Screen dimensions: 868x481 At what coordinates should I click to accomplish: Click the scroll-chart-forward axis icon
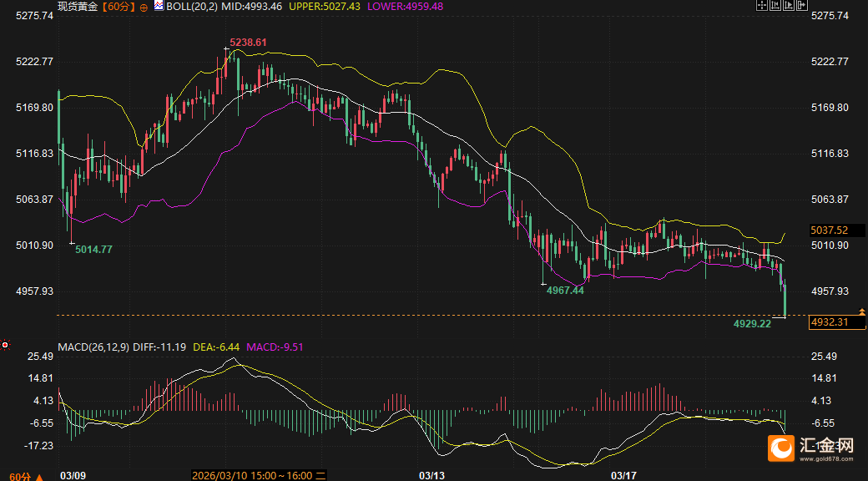(788, 6)
